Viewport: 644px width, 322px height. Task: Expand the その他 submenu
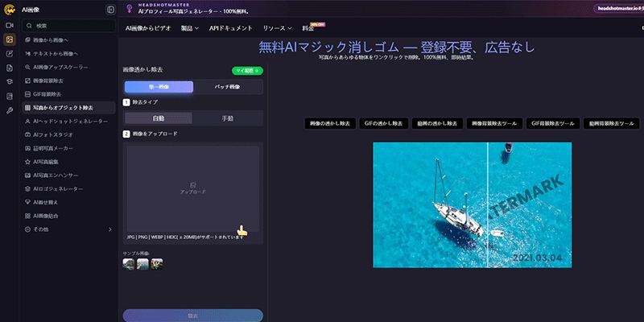(68, 229)
